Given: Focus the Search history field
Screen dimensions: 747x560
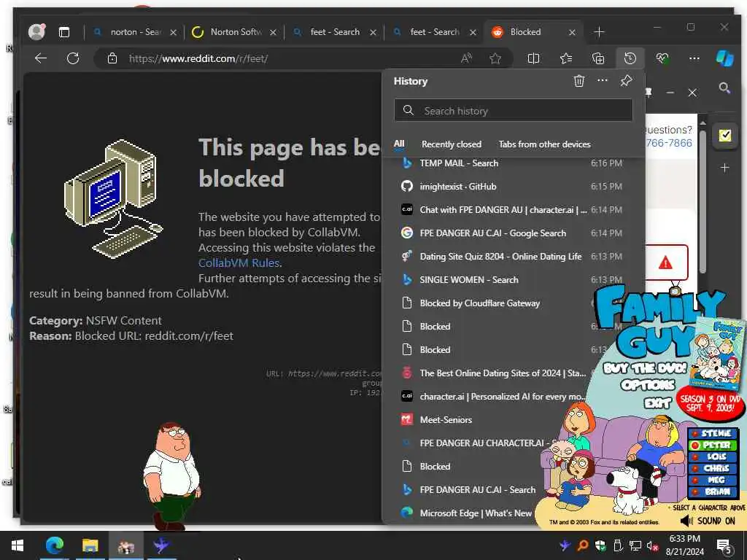Looking at the screenshot, I should click(x=513, y=111).
